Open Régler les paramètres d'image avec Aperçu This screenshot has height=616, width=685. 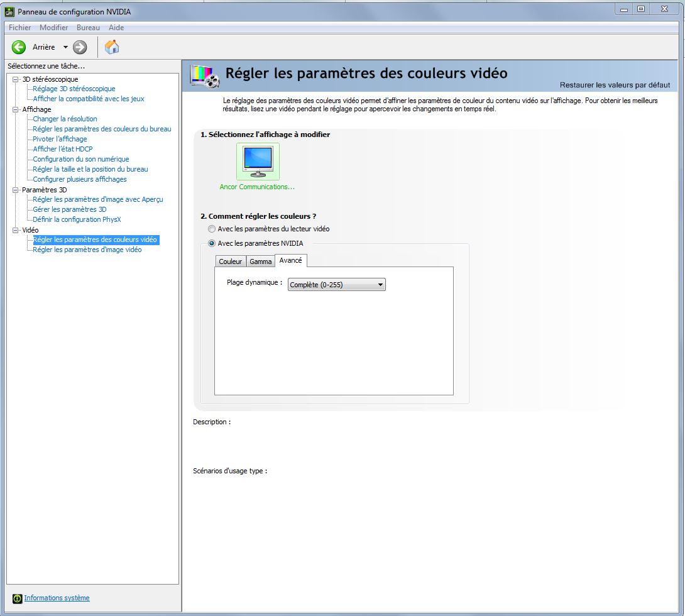pyautogui.click(x=98, y=199)
